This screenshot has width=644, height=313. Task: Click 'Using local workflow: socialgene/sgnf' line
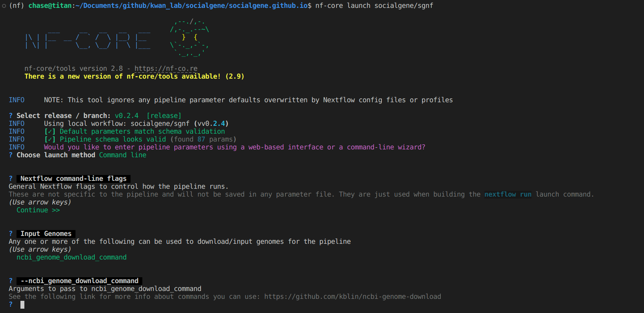[136, 123]
